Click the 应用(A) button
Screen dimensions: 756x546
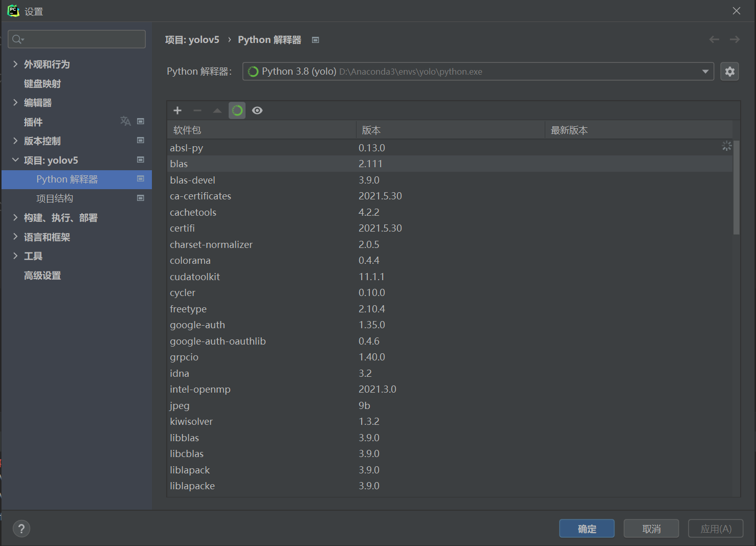[x=716, y=529]
